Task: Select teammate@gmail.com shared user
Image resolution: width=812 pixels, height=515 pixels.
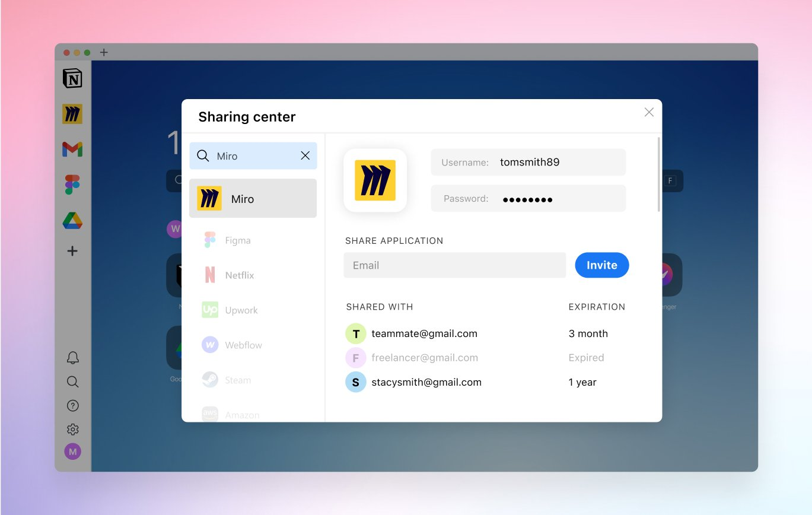Action: coord(424,333)
